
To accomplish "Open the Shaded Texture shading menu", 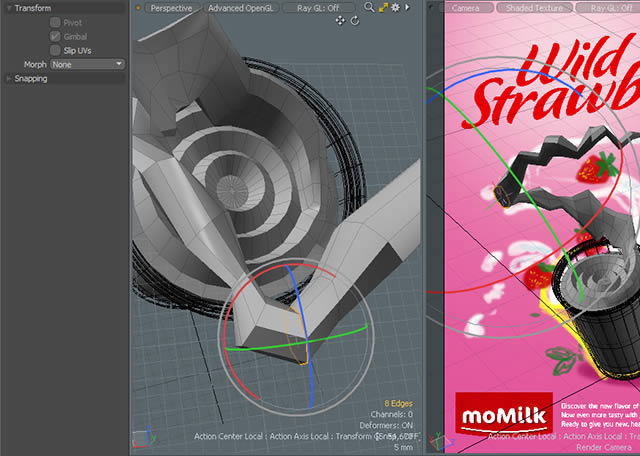I will tap(534, 8).
